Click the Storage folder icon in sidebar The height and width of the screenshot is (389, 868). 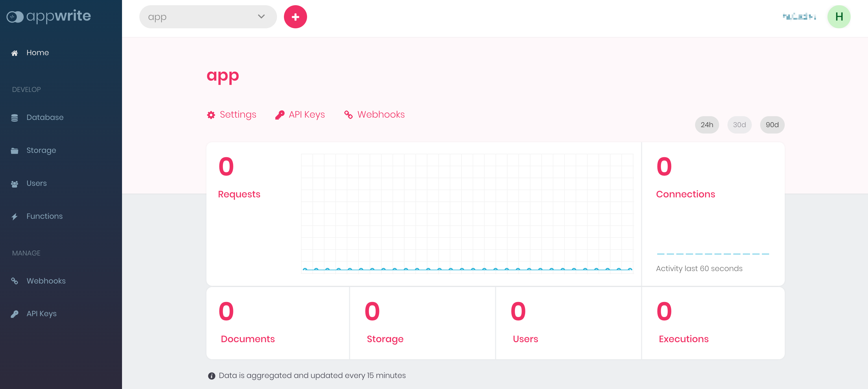tap(14, 151)
